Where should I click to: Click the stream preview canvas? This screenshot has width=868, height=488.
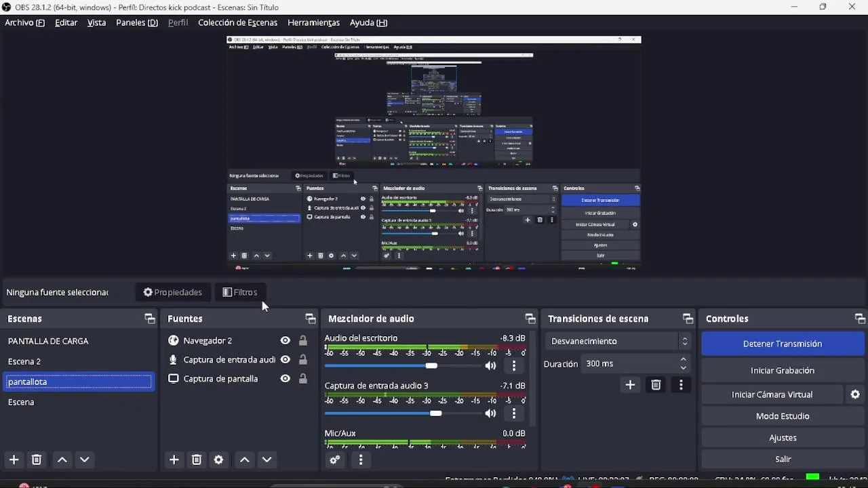[x=434, y=153]
